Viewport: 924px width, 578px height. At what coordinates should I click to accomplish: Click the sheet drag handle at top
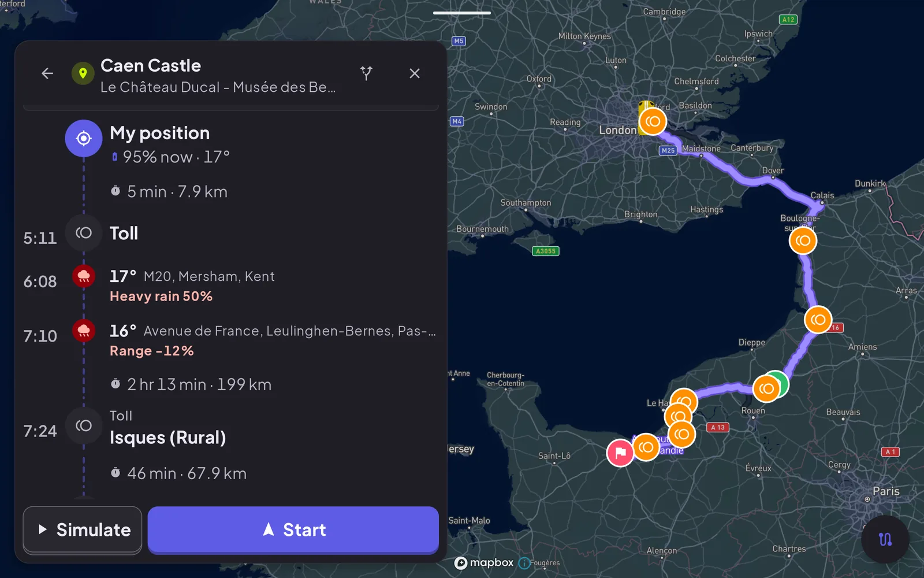(x=462, y=13)
